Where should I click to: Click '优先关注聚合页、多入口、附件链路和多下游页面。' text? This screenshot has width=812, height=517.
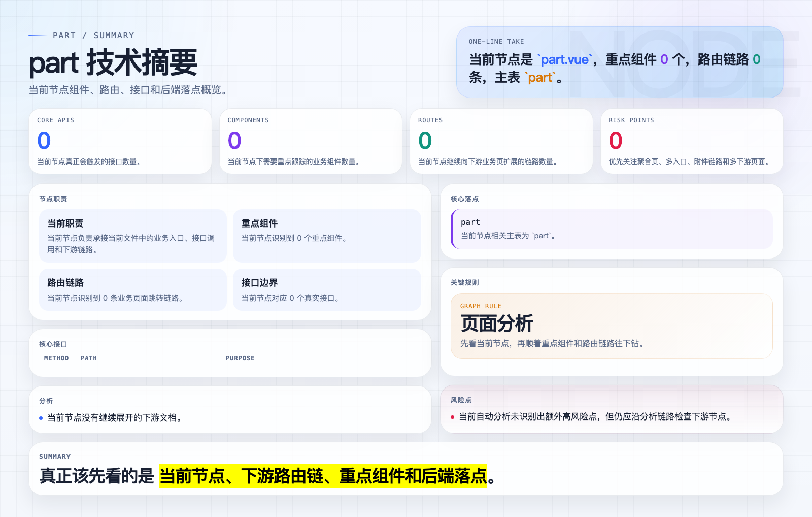(690, 161)
